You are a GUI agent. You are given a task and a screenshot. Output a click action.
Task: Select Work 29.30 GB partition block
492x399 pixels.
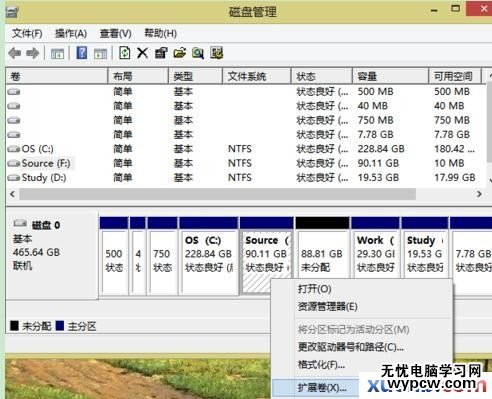(x=375, y=248)
